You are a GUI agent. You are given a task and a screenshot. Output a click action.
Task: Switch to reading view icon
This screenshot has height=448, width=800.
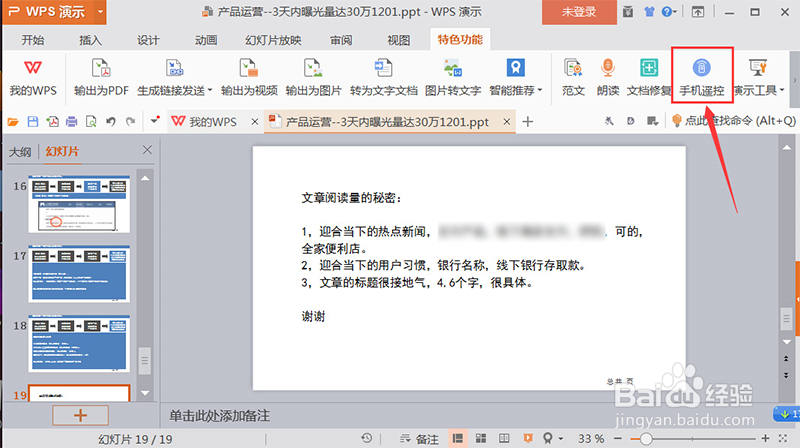(504, 438)
